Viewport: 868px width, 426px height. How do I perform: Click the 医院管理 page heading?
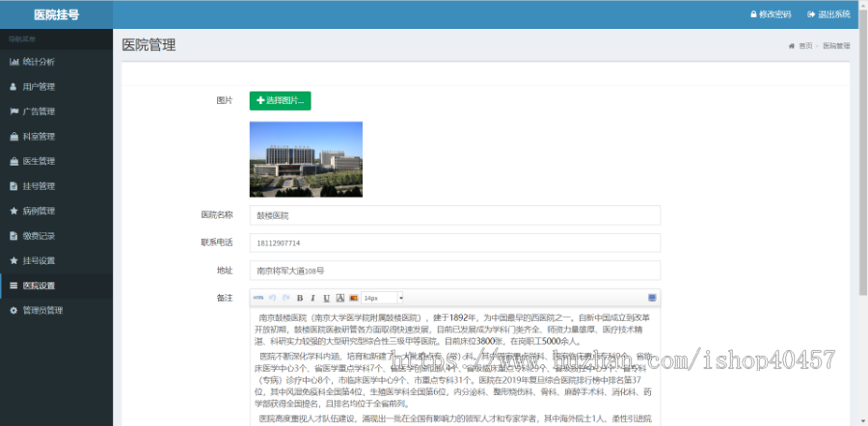149,45
